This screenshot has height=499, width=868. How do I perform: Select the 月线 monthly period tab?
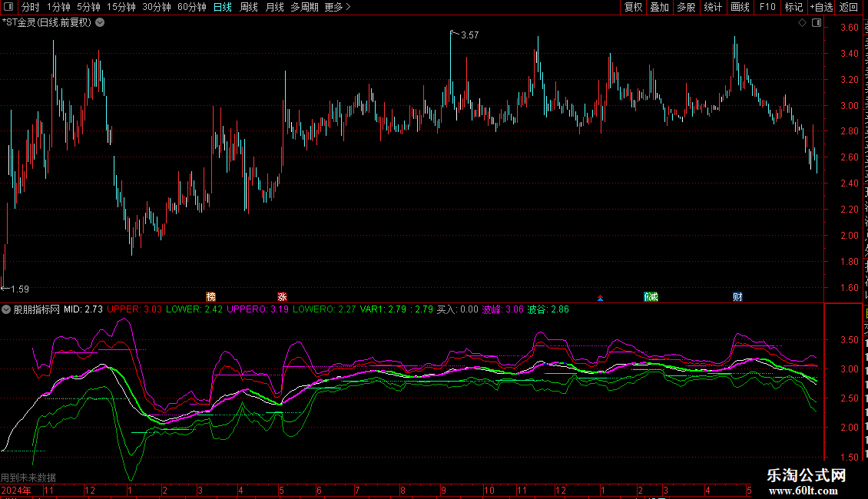(x=274, y=7)
